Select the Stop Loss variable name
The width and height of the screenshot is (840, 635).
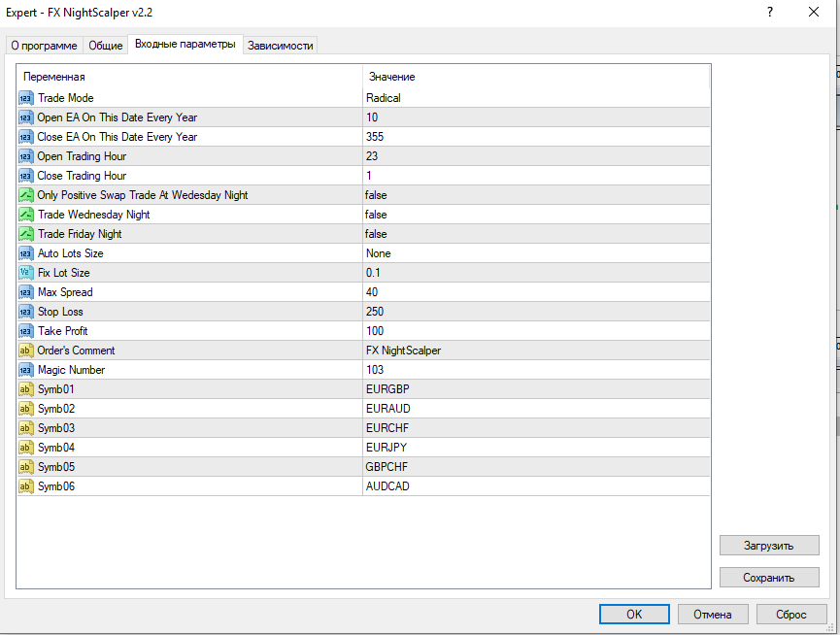coord(60,312)
